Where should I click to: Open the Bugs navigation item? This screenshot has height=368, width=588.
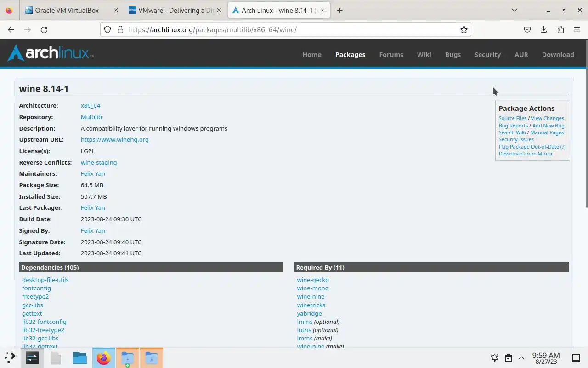tap(453, 54)
